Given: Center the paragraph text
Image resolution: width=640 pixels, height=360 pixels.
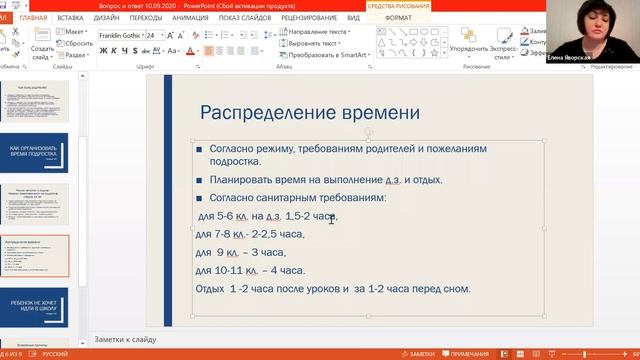Looking at the screenshot, I should pos(220,51).
